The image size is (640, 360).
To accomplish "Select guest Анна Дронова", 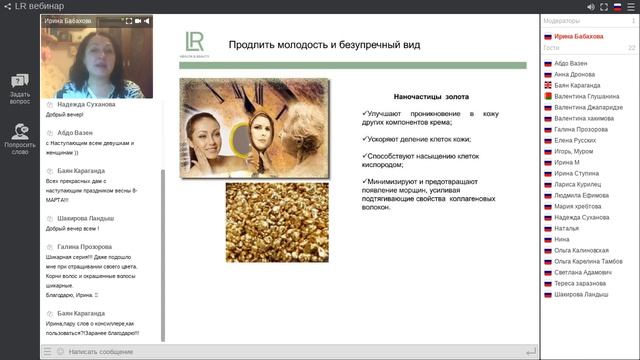I will (574, 74).
